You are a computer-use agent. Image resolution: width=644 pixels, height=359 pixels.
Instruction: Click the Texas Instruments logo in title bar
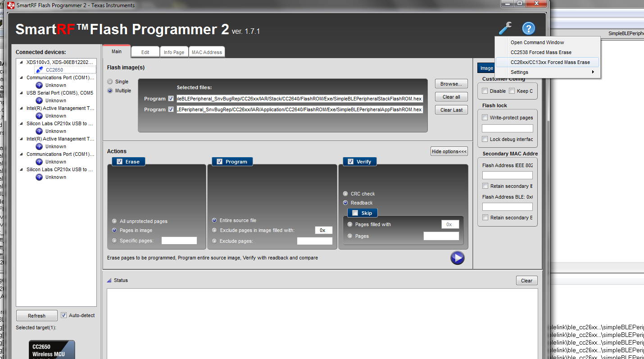pos(10,5)
